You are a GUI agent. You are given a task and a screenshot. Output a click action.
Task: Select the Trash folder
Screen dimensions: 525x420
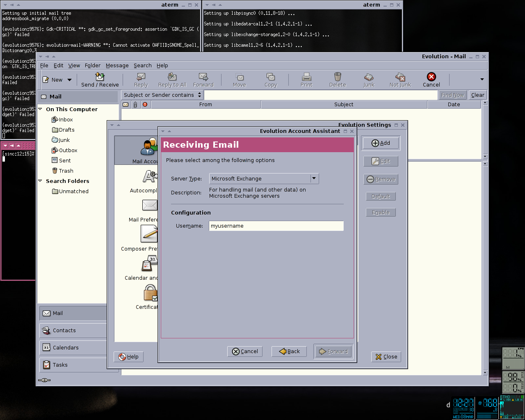point(63,171)
